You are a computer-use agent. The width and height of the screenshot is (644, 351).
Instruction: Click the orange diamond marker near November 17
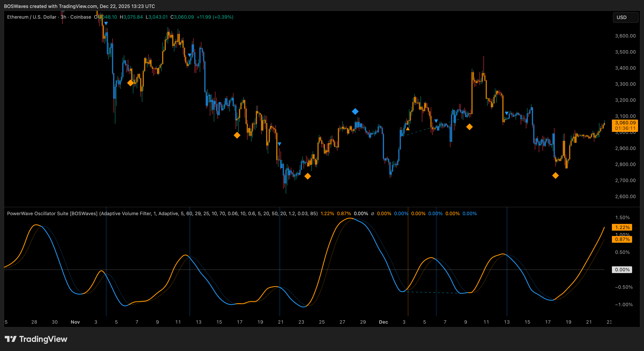click(x=237, y=135)
